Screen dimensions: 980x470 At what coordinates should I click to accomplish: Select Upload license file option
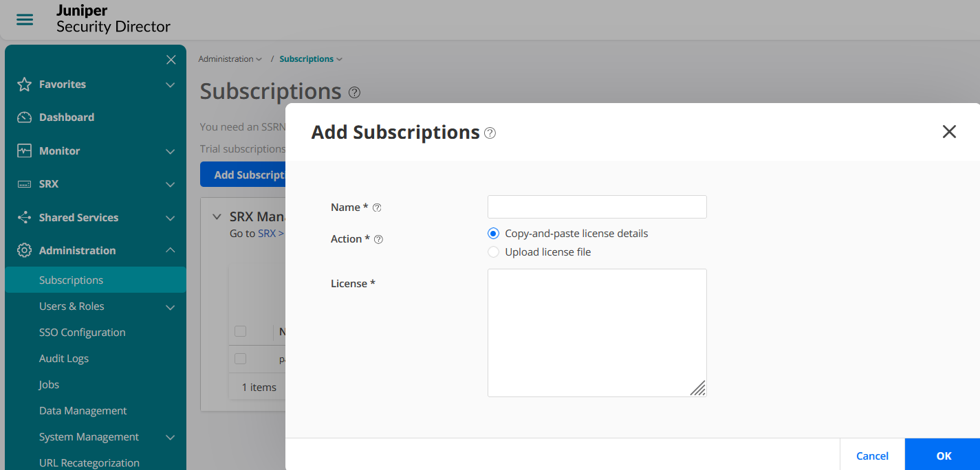[493, 251]
